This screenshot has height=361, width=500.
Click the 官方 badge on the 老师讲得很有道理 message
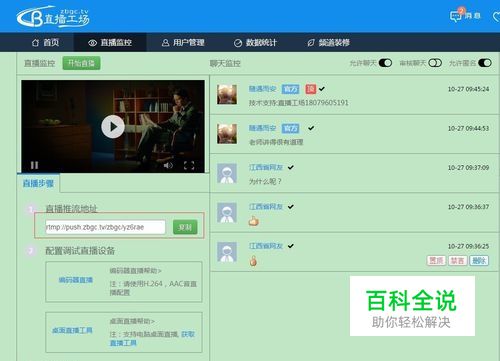291,128
